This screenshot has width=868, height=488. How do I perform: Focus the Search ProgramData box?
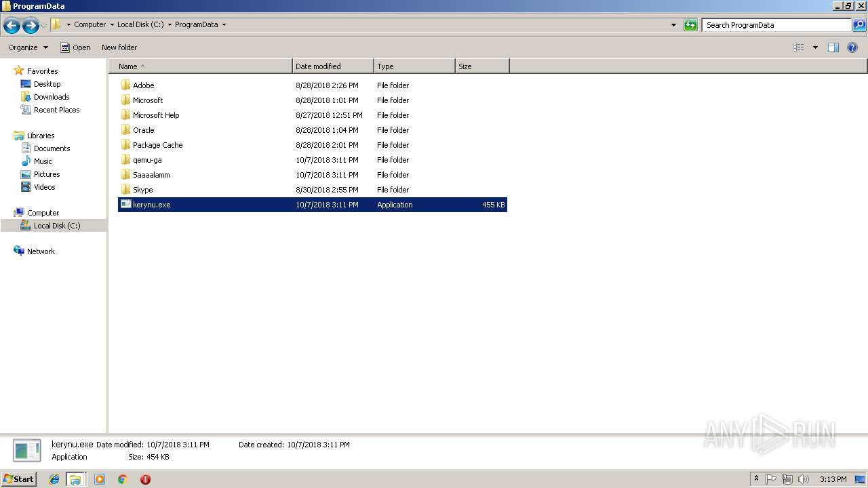[776, 25]
